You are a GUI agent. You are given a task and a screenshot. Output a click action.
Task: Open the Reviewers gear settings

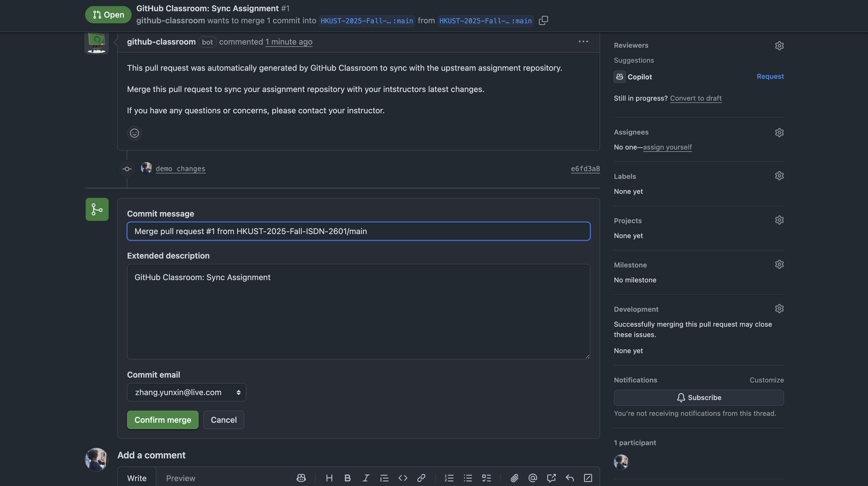[x=779, y=45]
